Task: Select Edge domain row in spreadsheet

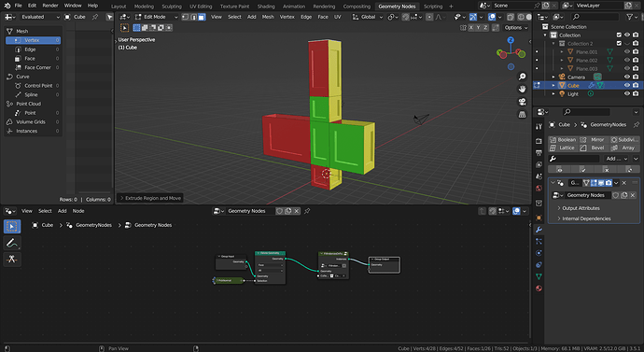Action: 33,49
